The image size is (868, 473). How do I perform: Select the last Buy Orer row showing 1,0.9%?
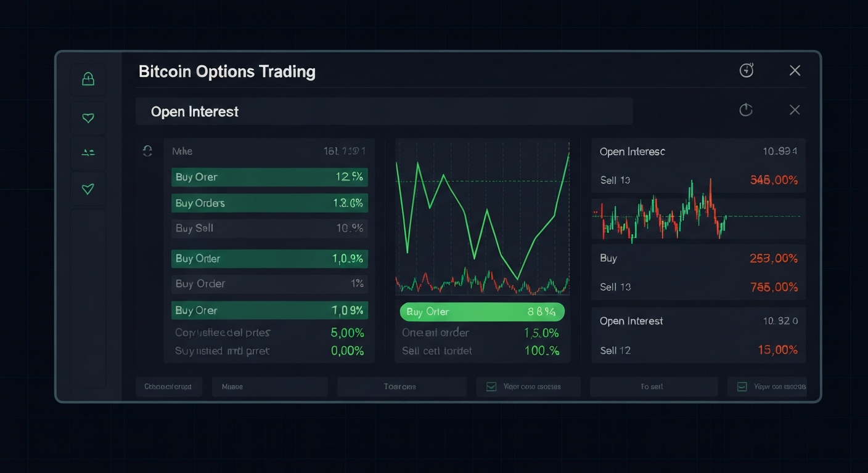click(269, 310)
